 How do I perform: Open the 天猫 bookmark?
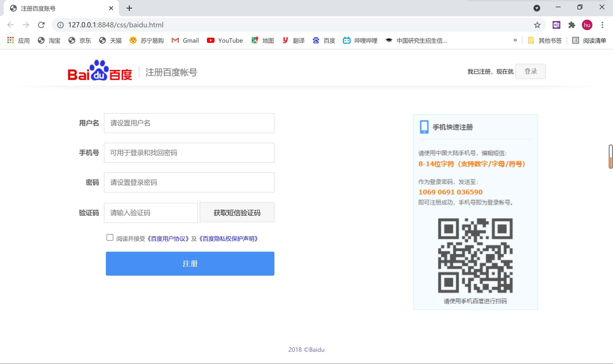pos(110,40)
